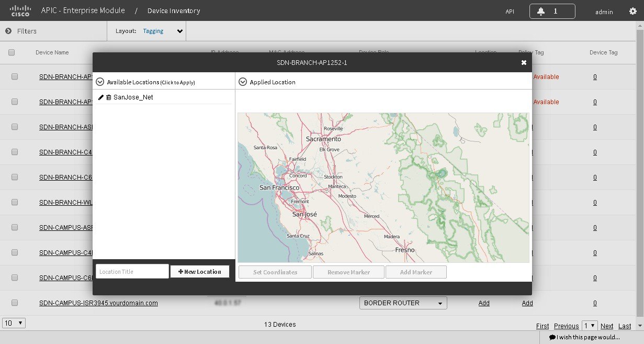Go to the First page link
Image resolution: width=644 pixels, height=344 pixels.
point(543,326)
